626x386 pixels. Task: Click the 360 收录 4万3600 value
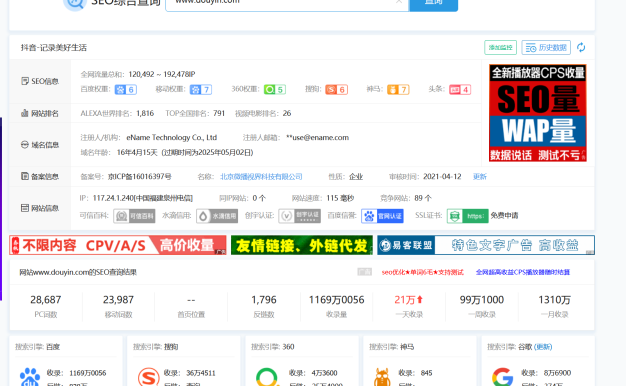pos(324,373)
